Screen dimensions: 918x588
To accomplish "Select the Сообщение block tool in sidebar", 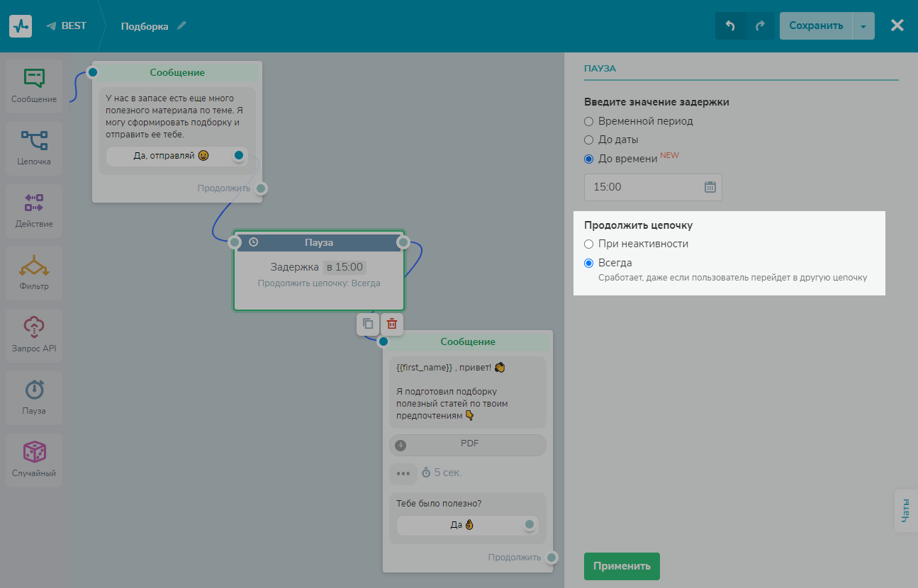I will [x=34, y=86].
